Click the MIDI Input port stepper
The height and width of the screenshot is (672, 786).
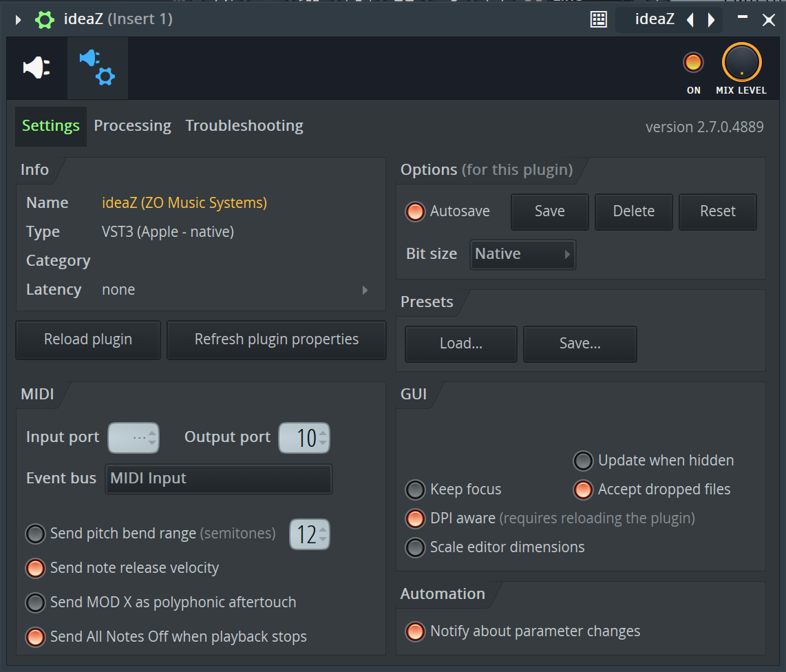134,438
